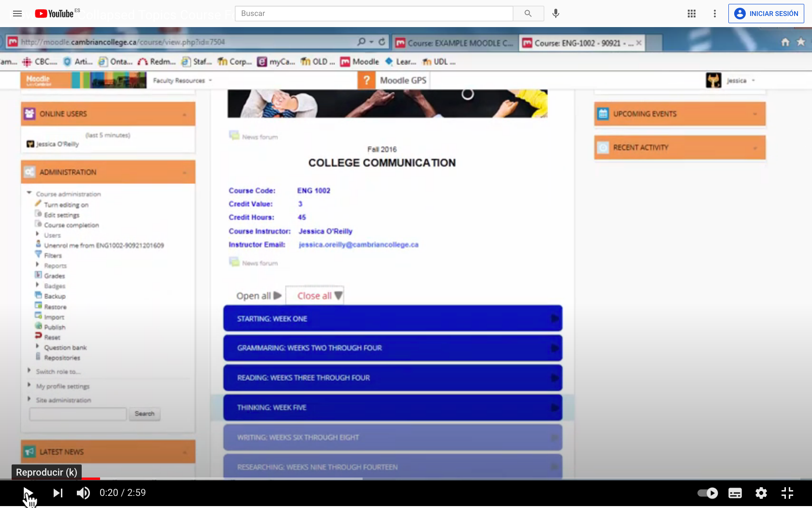This screenshot has height=508, width=812.
Task: Toggle autoplay switch
Action: pos(708,493)
